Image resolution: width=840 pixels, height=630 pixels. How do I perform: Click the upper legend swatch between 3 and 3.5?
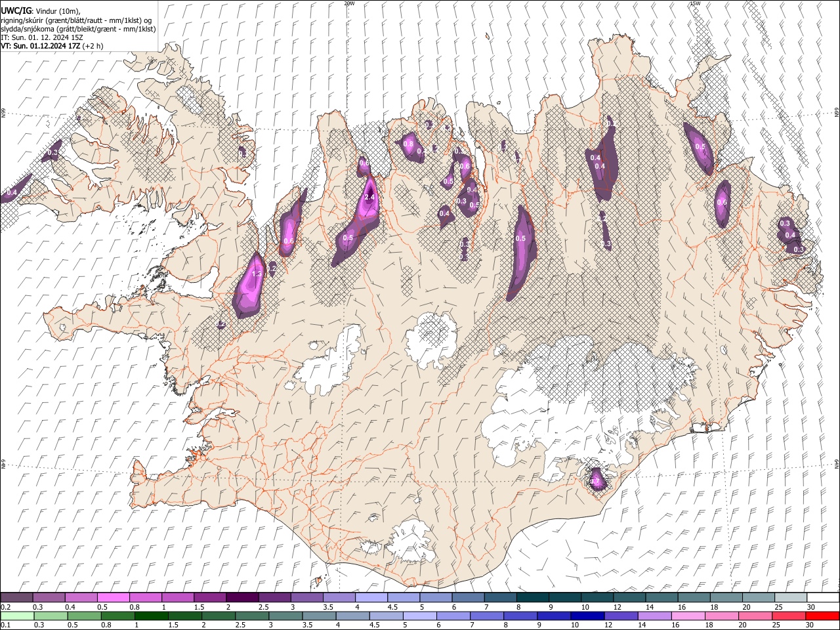306,597
